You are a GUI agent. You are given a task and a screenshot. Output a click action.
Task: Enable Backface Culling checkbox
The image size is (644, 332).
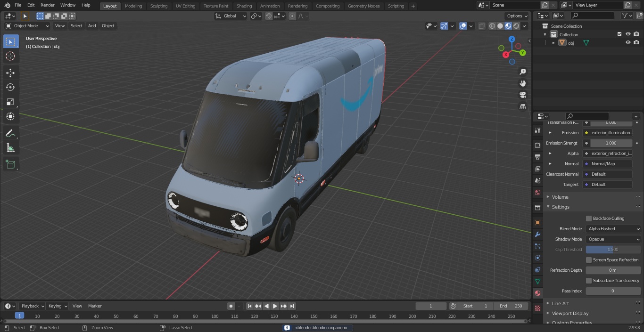(589, 219)
